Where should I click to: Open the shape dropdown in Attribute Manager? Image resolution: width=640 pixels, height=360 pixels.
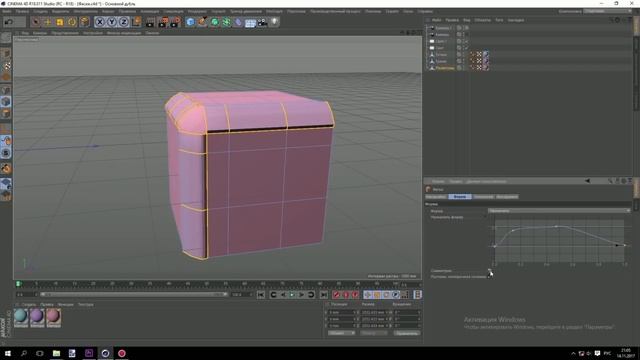click(559, 211)
